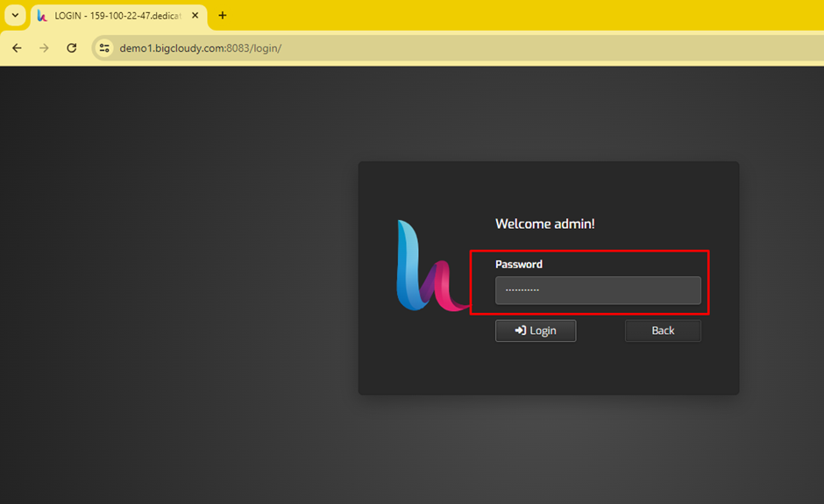Click the Password input field
This screenshot has width=824, height=504.
tap(598, 290)
